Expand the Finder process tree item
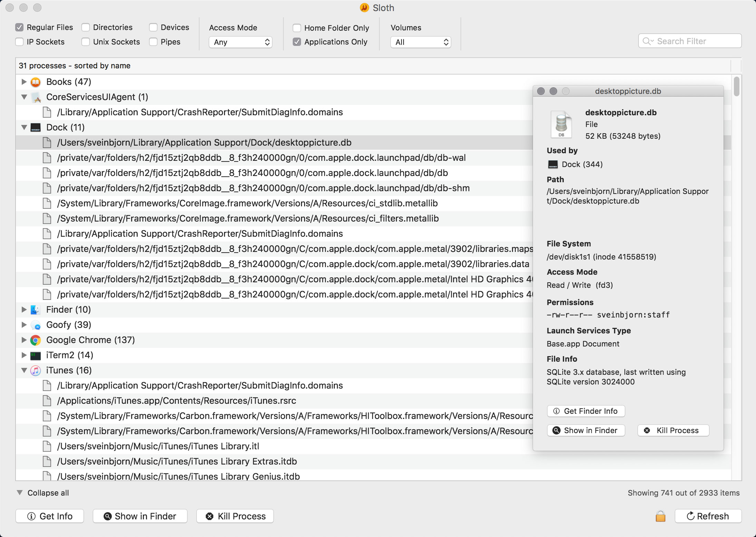The height and width of the screenshot is (537, 756). pyautogui.click(x=24, y=309)
